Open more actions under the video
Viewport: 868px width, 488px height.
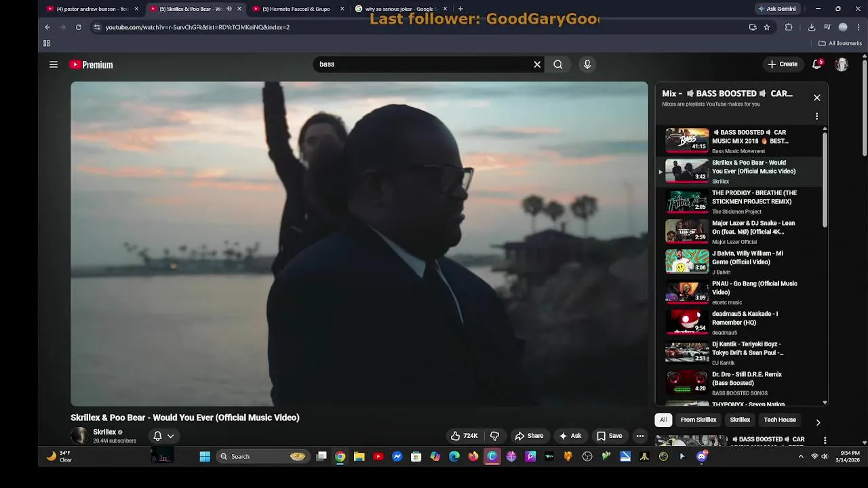click(640, 436)
